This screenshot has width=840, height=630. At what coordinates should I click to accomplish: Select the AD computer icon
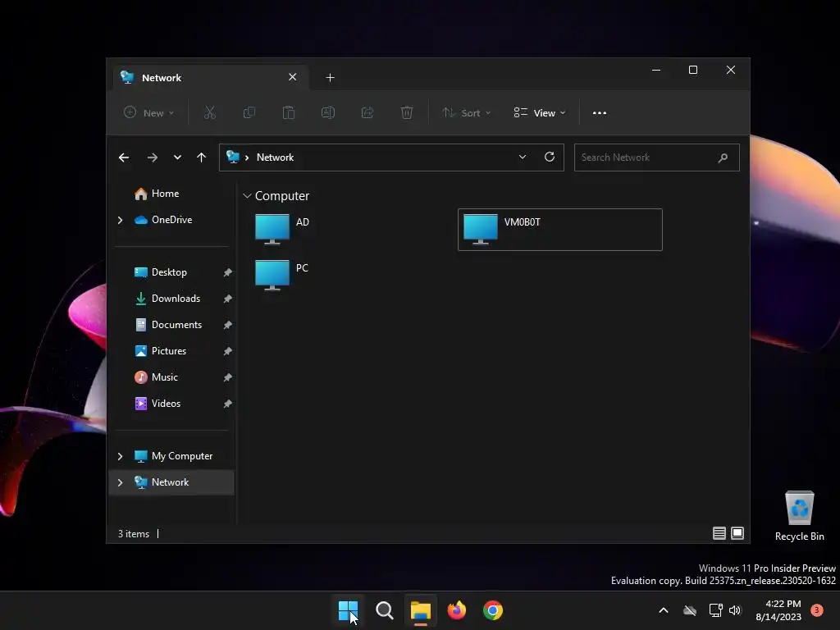click(272, 230)
